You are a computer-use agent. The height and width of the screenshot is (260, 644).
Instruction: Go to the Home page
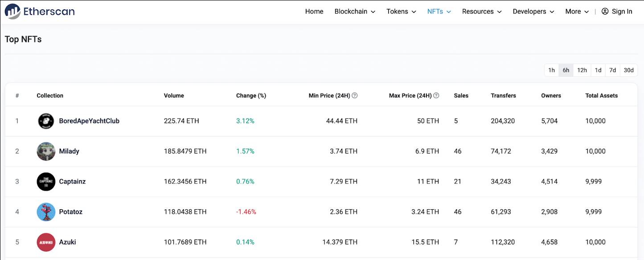(x=314, y=12)
